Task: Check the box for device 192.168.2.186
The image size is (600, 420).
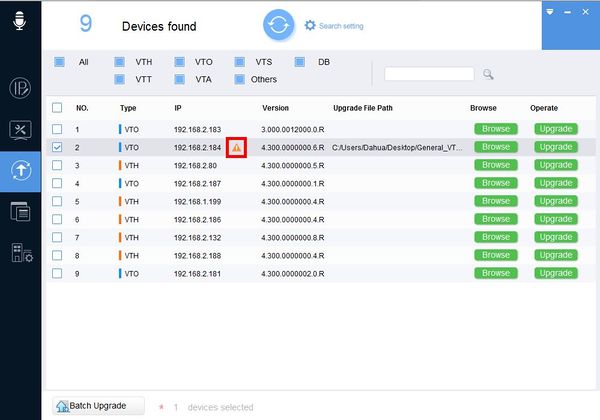Action: pos(57,219)
